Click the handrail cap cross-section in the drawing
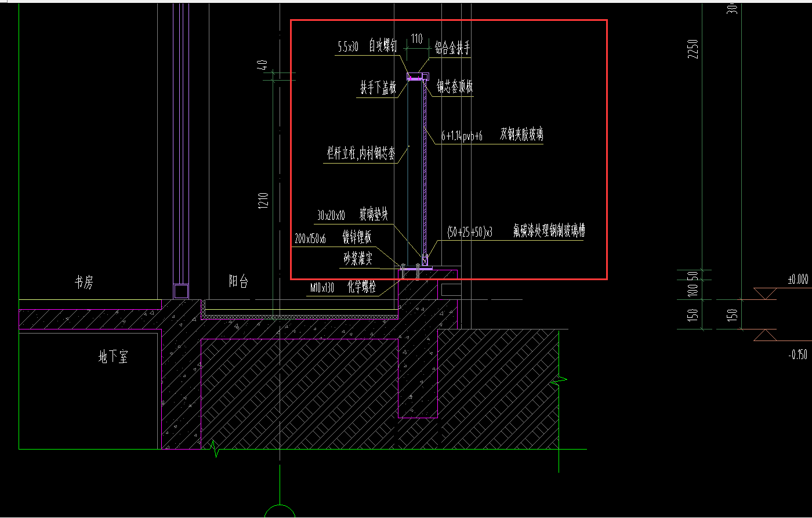Image resolution: width=812 pixels, height=518 pixels. coord(417,77)
